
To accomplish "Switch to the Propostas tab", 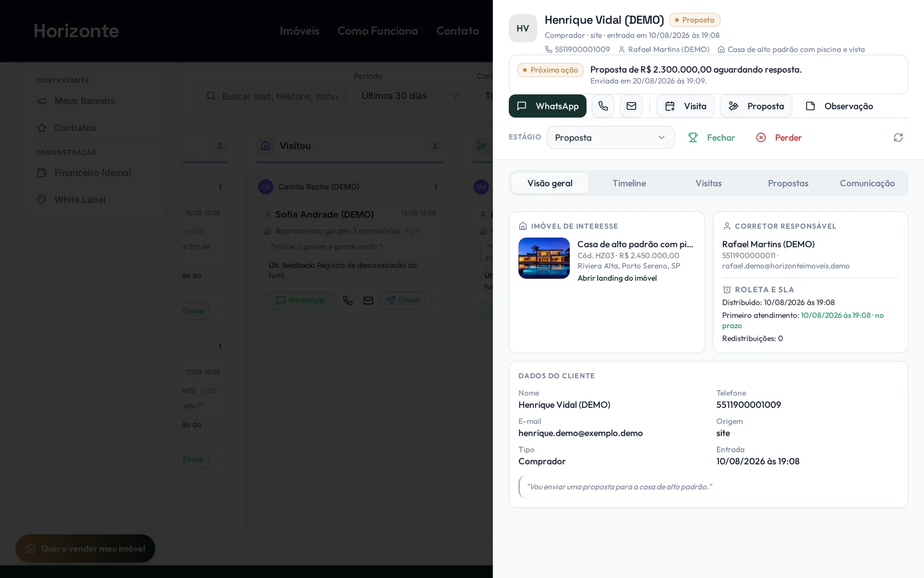I will (788, 183).
